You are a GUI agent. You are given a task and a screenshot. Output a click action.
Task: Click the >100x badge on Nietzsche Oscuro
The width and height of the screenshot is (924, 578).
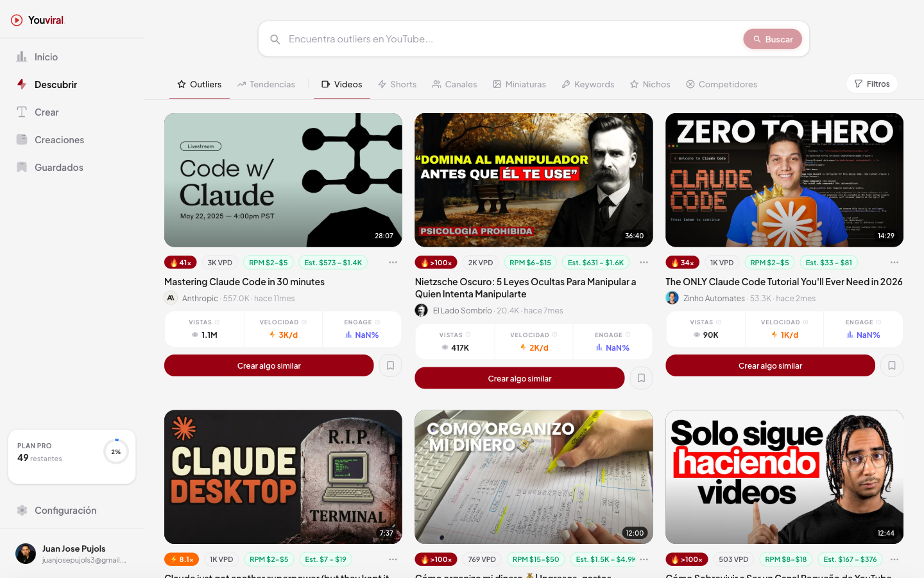436,263
